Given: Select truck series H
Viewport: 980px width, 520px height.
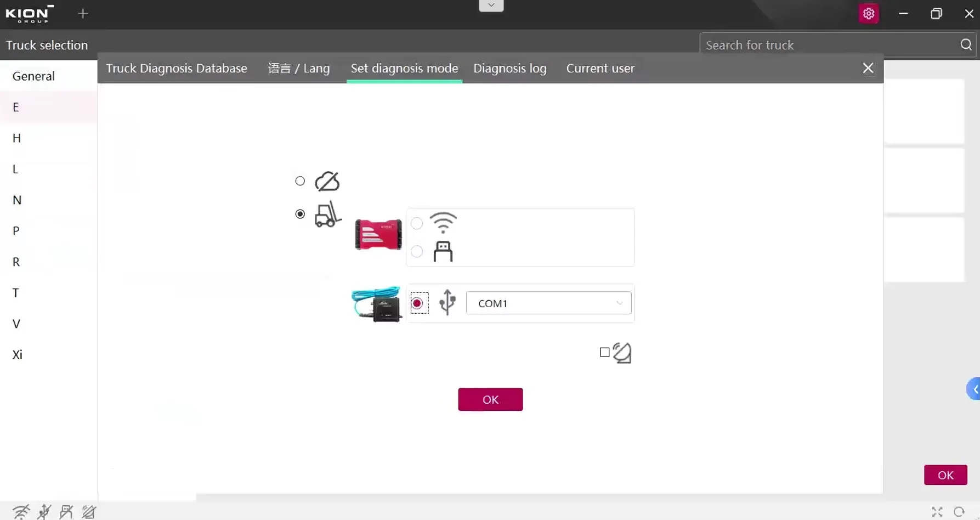Looking at the screenshot, I should pyautogui.click(x=49, y=138).
